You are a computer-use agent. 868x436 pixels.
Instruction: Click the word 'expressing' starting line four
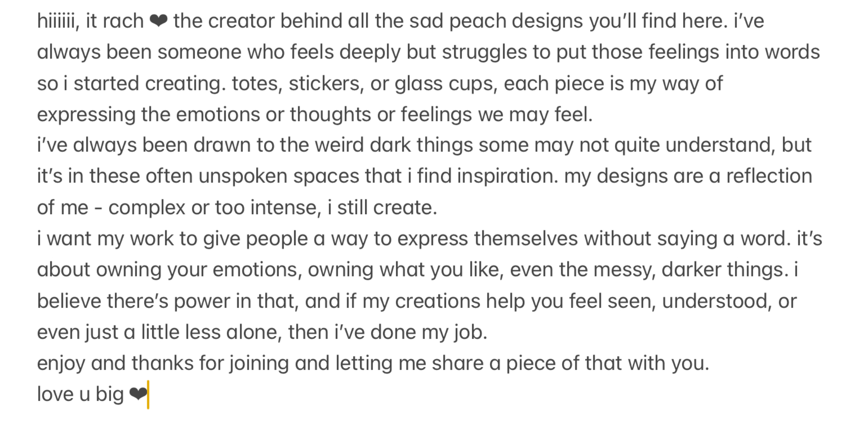pos(86,115)
